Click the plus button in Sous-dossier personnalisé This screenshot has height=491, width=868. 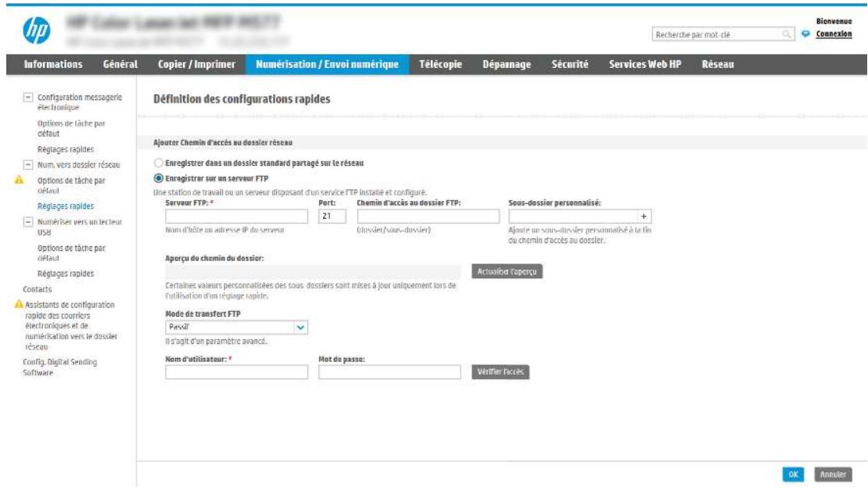pyautogui.click(x=644, y=217)
